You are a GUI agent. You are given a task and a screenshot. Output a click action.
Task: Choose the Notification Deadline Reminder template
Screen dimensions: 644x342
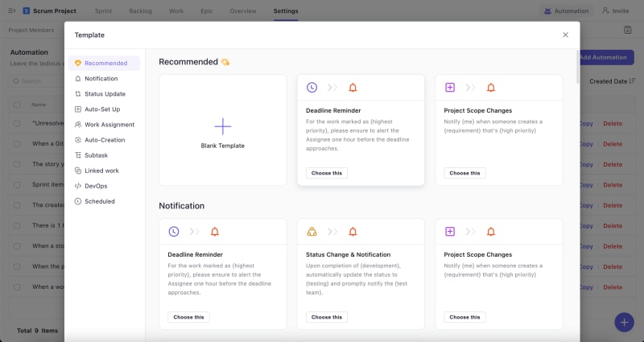(x=188, y=317)
